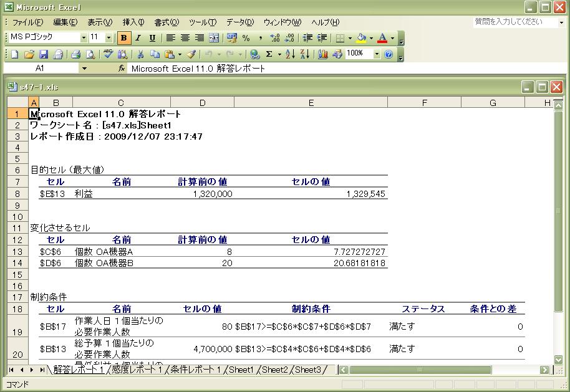Apply comma style
Image resolution: width=570 pixels, height=392 pixels.
coord(260,38)
